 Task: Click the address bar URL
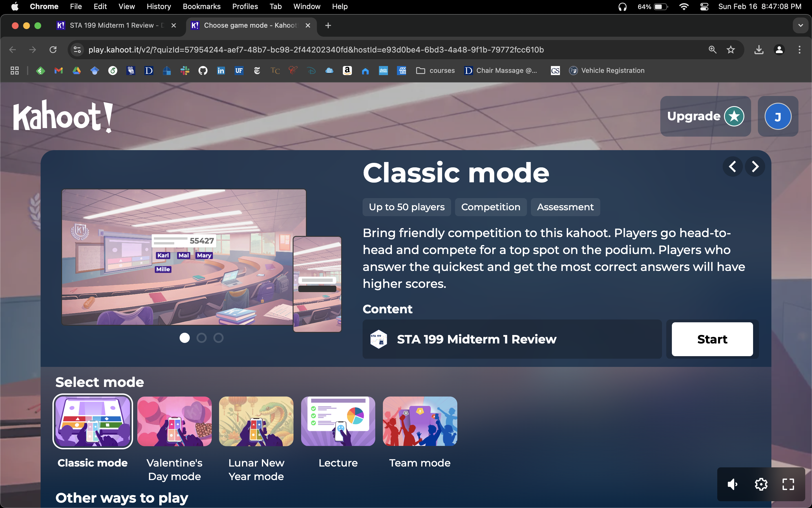coord(316,50)
